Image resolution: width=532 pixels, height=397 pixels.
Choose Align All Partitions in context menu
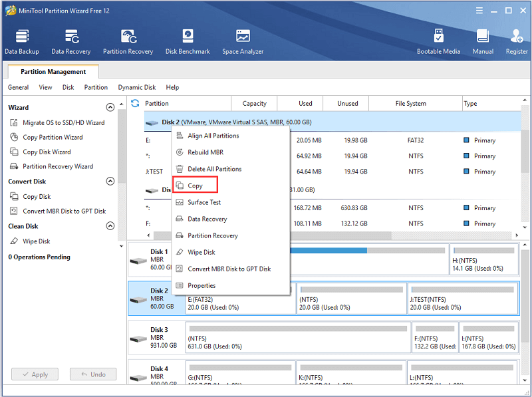tap(231, 136)
